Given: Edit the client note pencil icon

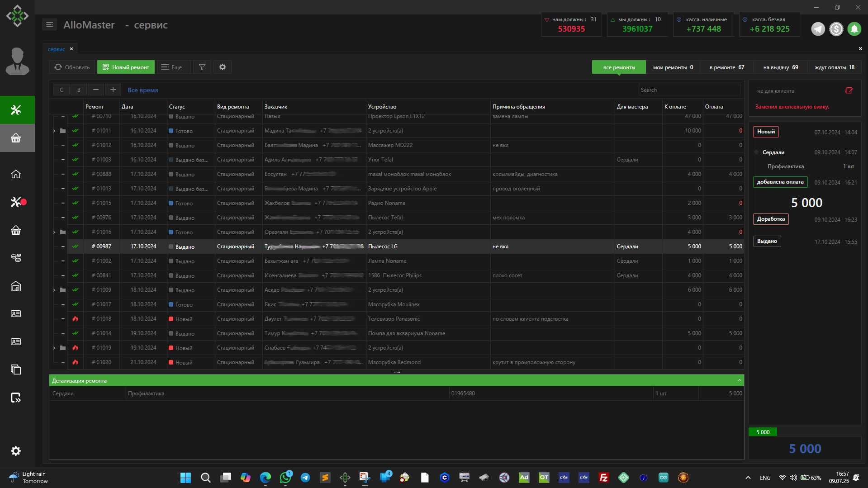Looking at the screenshot, I should tap(849, 90).
